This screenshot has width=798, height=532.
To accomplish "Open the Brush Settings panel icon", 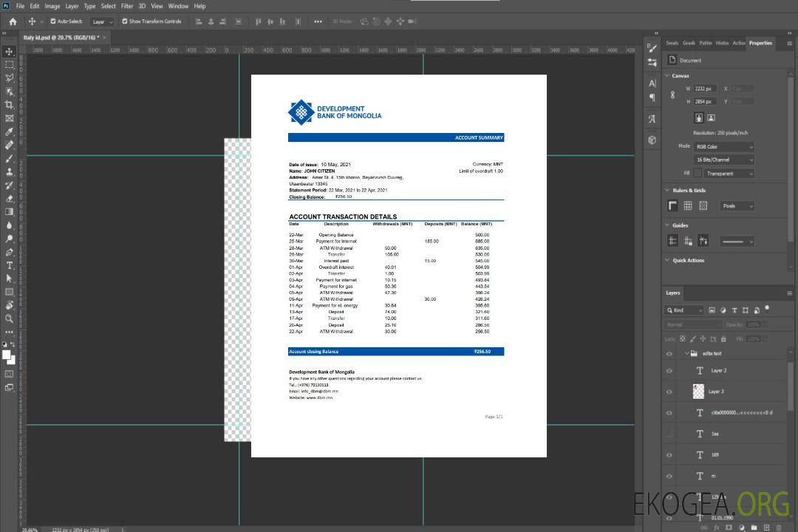I will click(x=652, y=48).
